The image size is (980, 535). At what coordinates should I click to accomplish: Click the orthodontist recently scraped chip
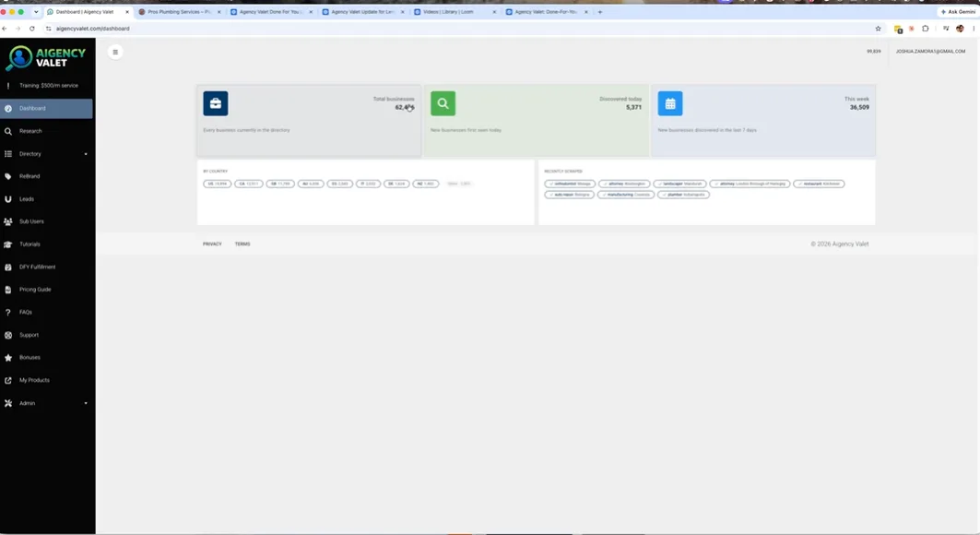click(x=570, y=184)
